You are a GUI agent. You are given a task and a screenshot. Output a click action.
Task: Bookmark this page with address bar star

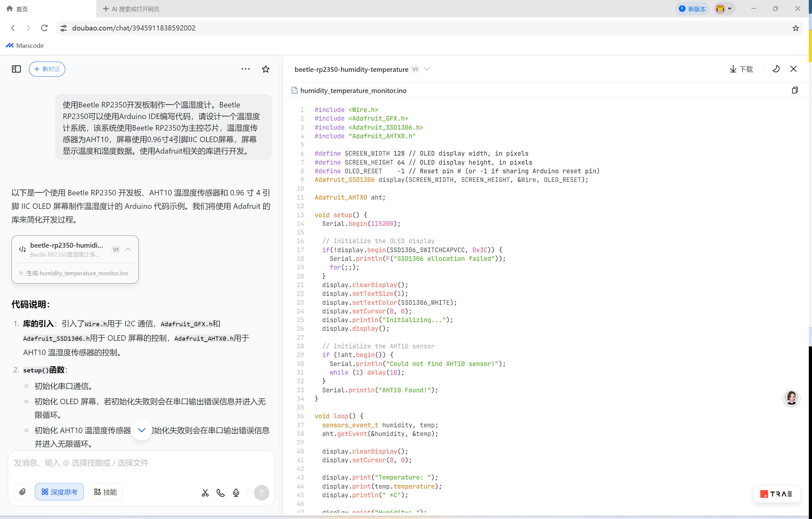click(x=796, y=28)
